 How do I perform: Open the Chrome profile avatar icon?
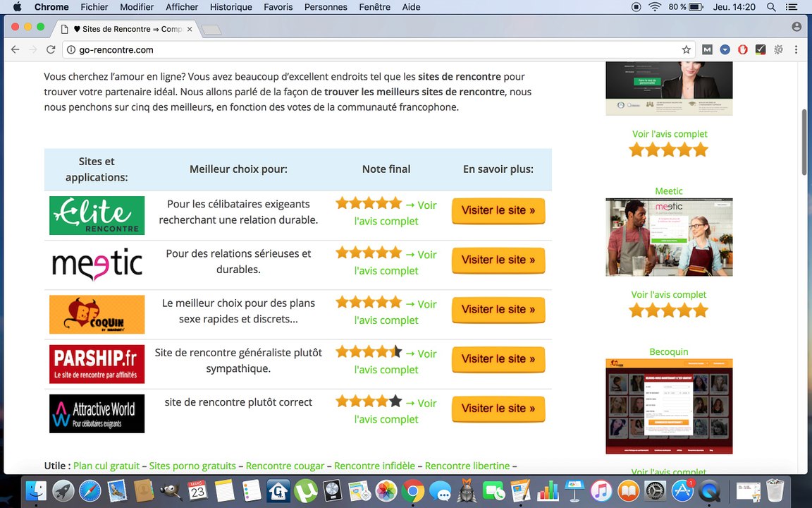796,27
